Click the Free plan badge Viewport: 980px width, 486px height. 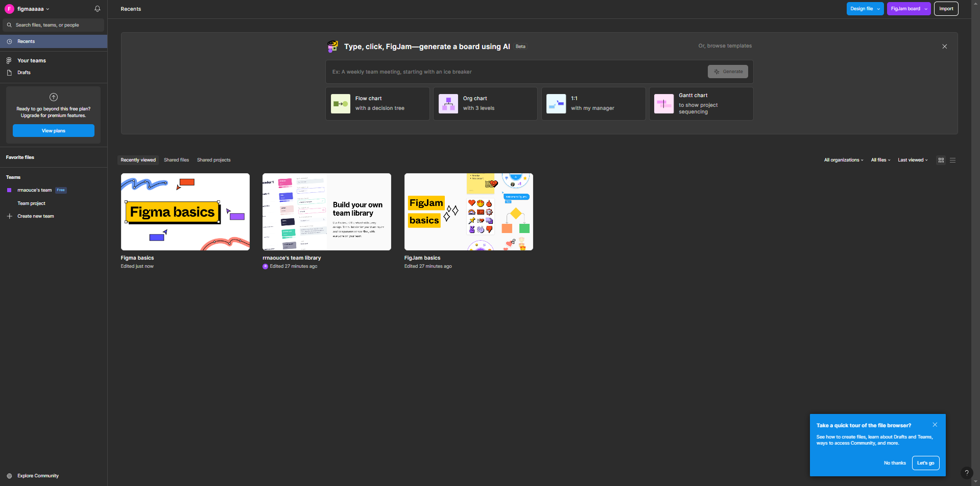[61, 190]
